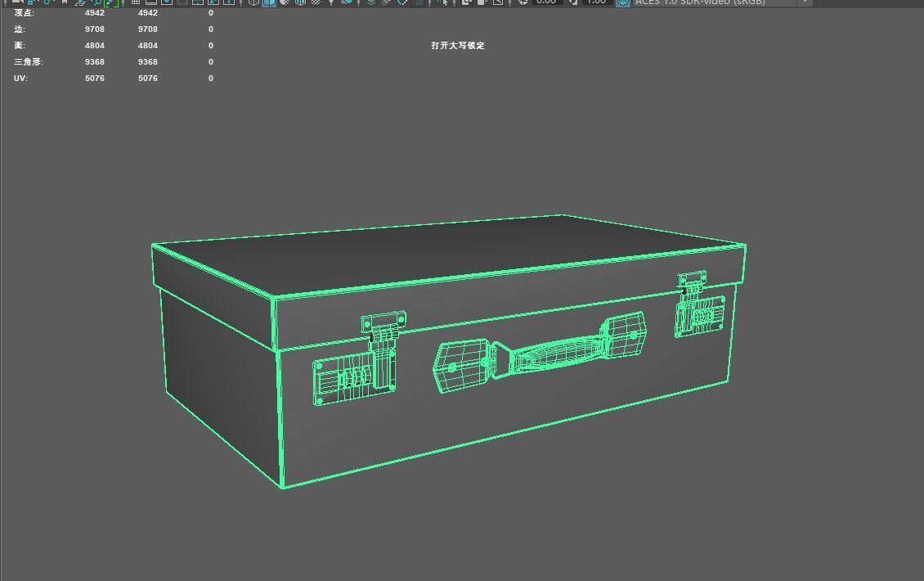Click the exposure value field showing 0.00
924x581 pixels.
pos(546,2)
